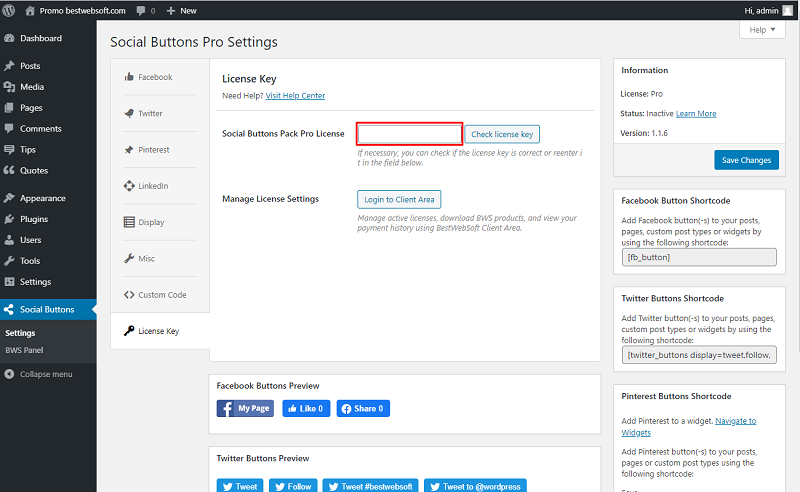Click the Quotes icon in sidebar
This screenshot has height=492, width=800.
(9, 170)
